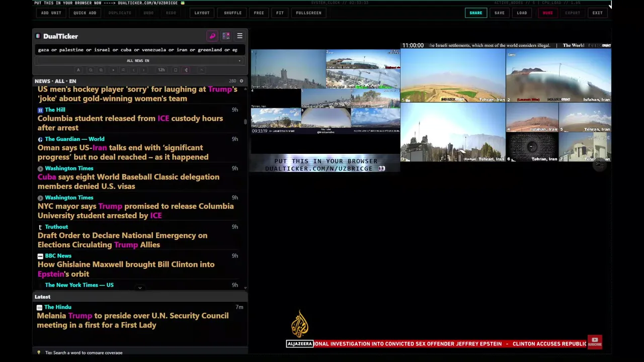Toggle the ticker play button
Viewport: 644px width, 362px height.
(113, 70)
